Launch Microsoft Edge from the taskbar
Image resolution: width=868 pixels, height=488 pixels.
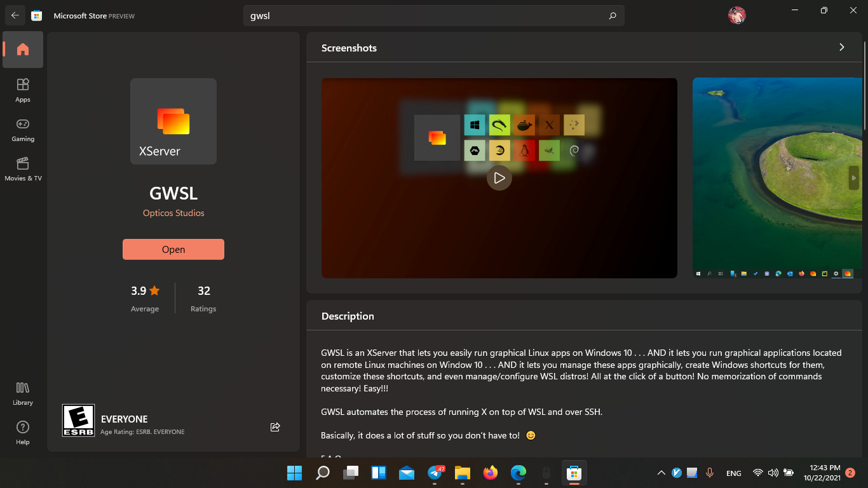pyautogui.click(x=519, y=473)
